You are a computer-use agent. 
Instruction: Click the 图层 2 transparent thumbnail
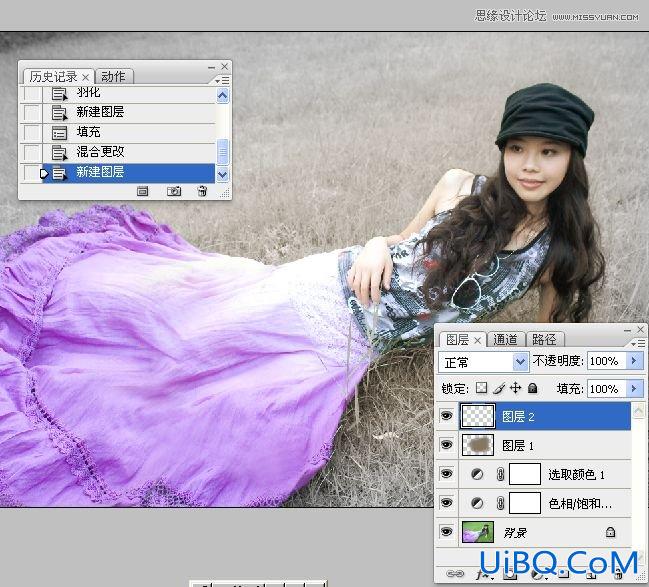click(478, 416)
